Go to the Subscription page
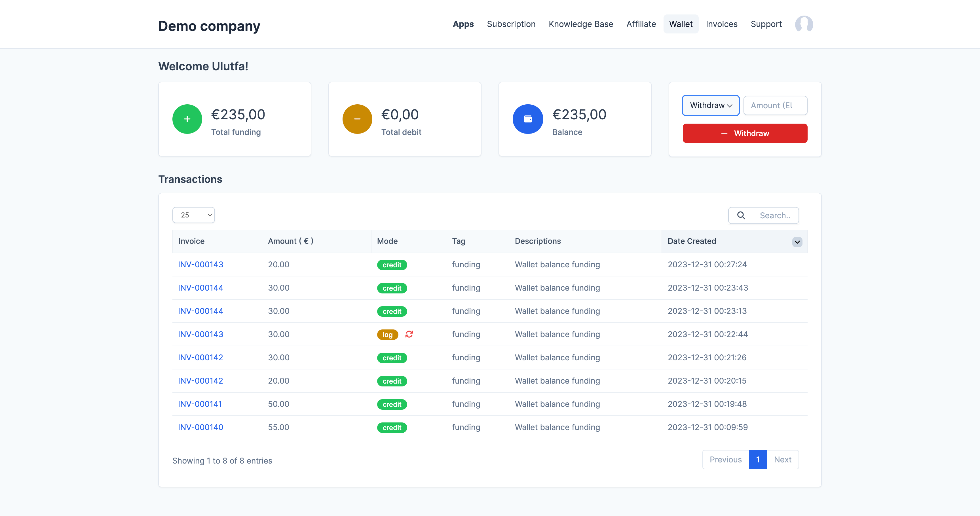Viewport: 980px width, 516px height. coord(511,24)
